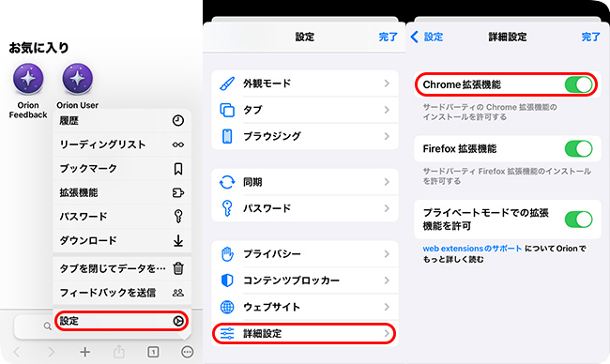
Task: Click the extension puzzle icon beside 拡張機能
Action: (178, 193)
